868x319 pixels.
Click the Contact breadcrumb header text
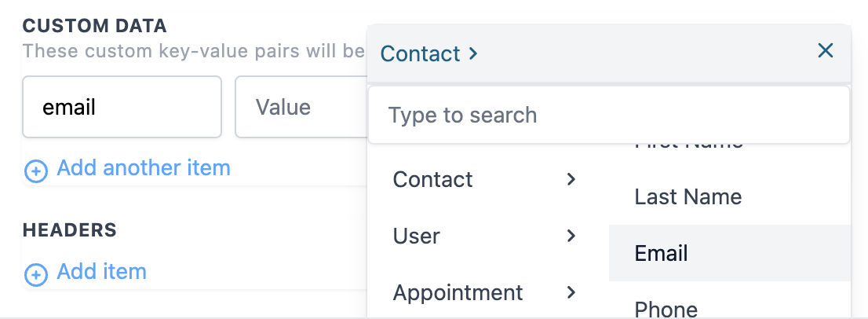[420, 53]
